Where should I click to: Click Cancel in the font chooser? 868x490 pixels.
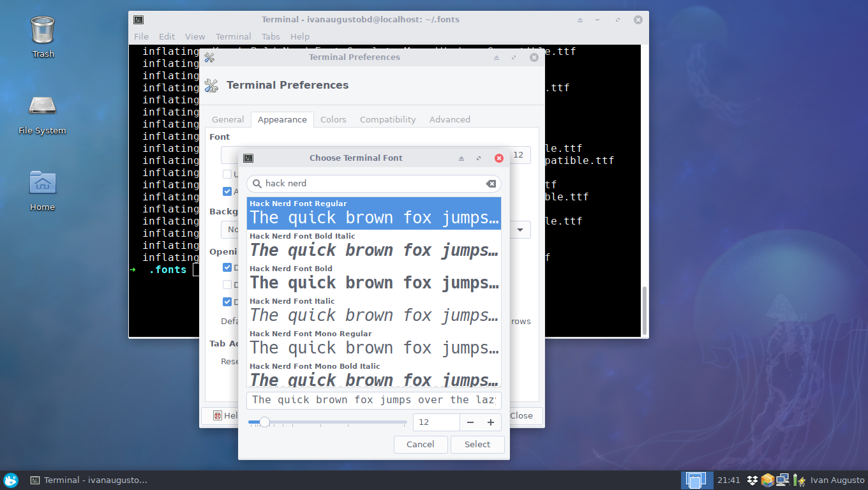coord(421,445)
